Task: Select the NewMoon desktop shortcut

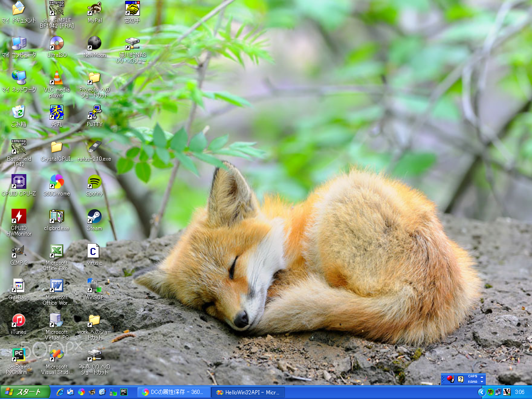Action: tap(95, 47)
